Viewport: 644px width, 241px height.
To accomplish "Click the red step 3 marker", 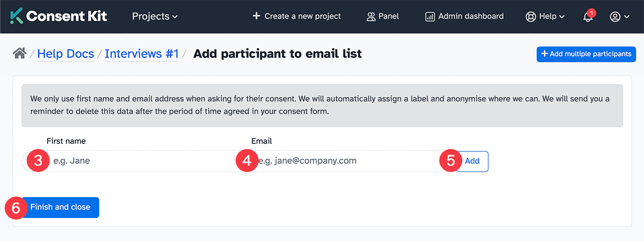I will coord(38,161).
